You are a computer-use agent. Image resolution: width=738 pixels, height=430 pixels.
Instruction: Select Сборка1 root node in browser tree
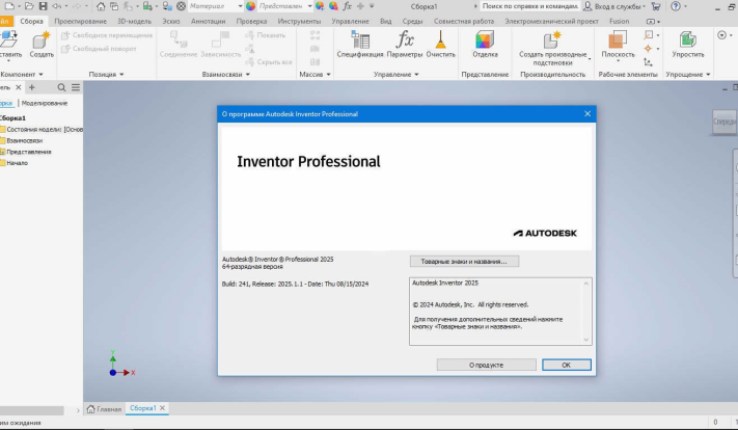click(x=13, y=118)
